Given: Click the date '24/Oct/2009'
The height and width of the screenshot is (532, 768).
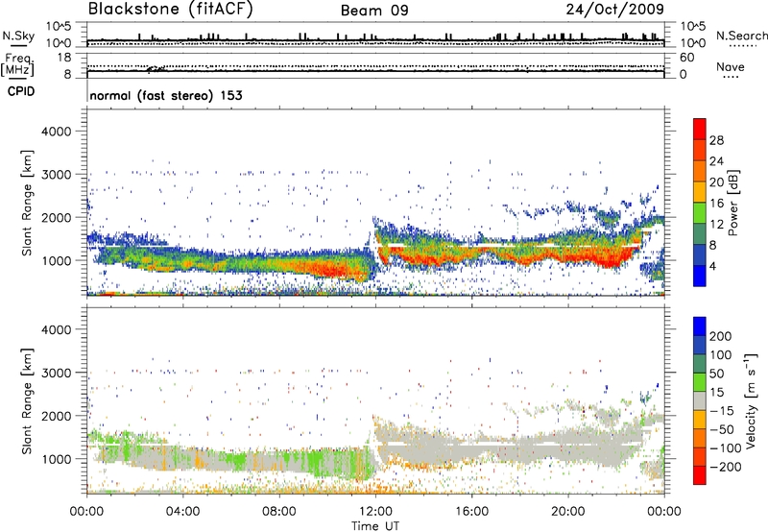Looking at the screenshot, I should click(x=615, y=10).
